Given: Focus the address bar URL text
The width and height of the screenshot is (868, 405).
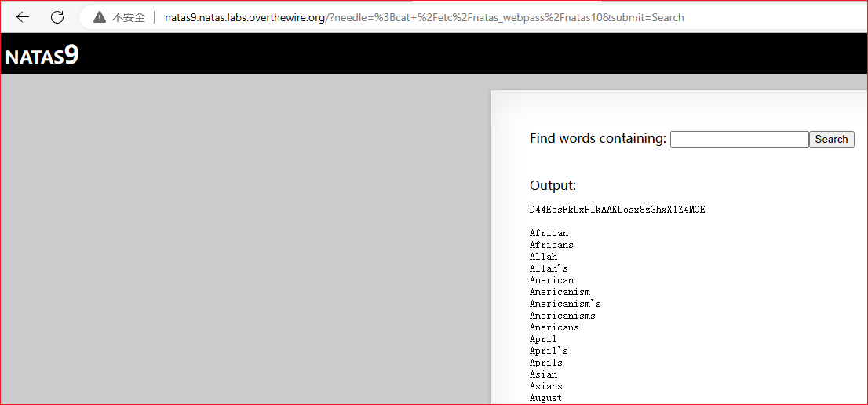Looking at the screenshot, I should tap(424, 17).
